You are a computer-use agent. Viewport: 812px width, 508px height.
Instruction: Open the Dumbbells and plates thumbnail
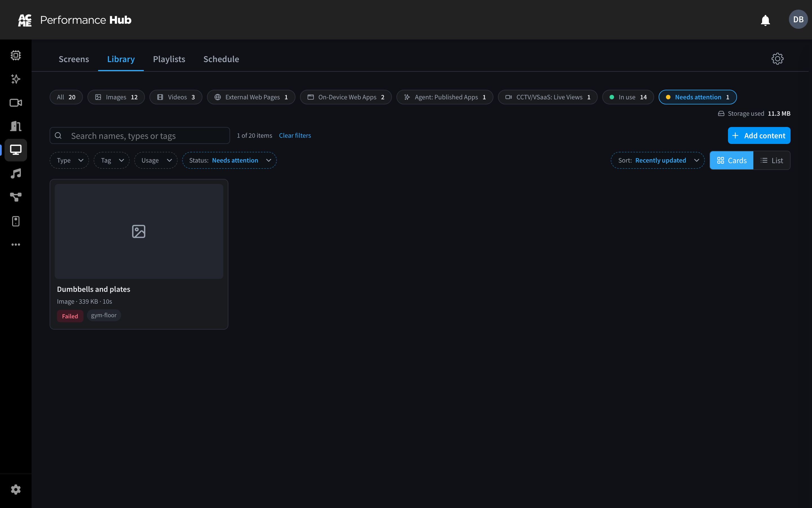tap(139, 231)
